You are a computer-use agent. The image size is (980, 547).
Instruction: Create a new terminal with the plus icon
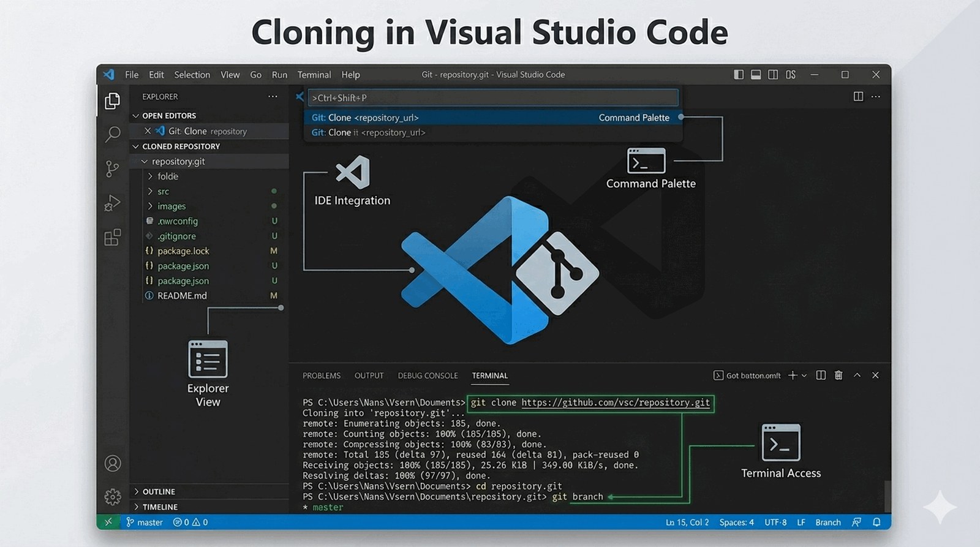click(793, 375)
